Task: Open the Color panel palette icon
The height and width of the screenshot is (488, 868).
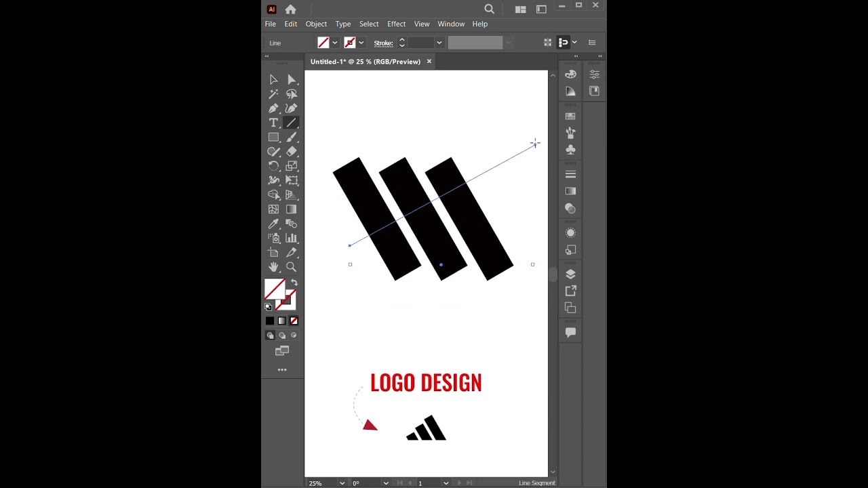Action: (570, 75)
